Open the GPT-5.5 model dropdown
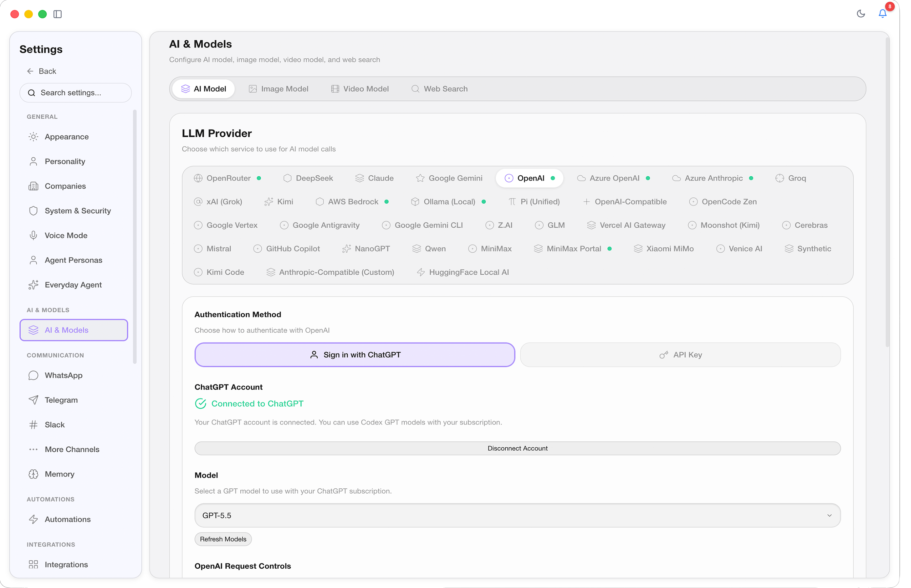 [517, 516]
